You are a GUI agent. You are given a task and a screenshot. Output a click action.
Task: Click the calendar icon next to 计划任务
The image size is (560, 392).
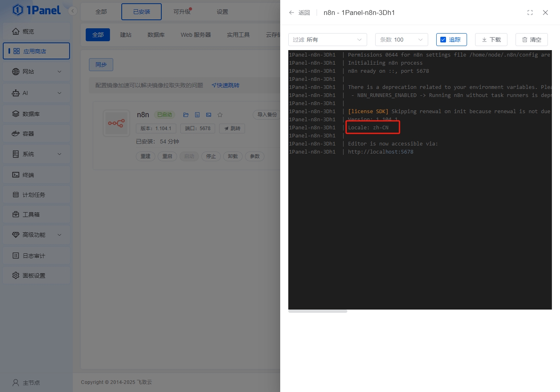tap(16, 195)
